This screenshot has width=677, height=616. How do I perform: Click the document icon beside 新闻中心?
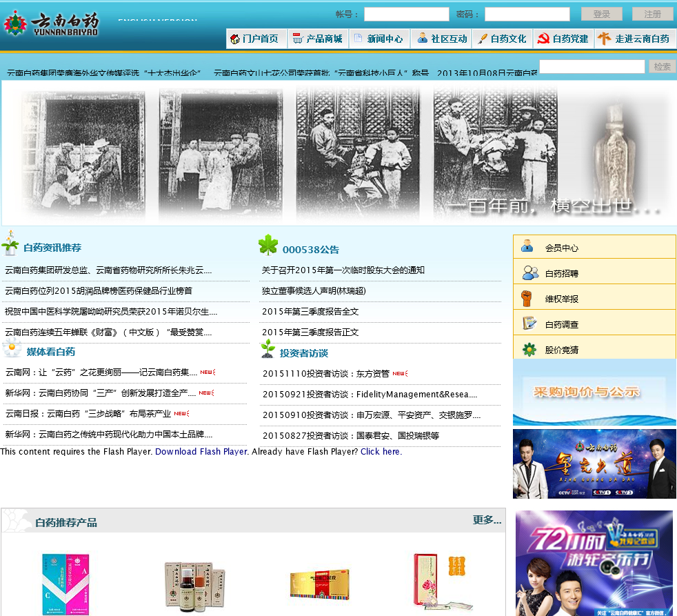(358, 38)
